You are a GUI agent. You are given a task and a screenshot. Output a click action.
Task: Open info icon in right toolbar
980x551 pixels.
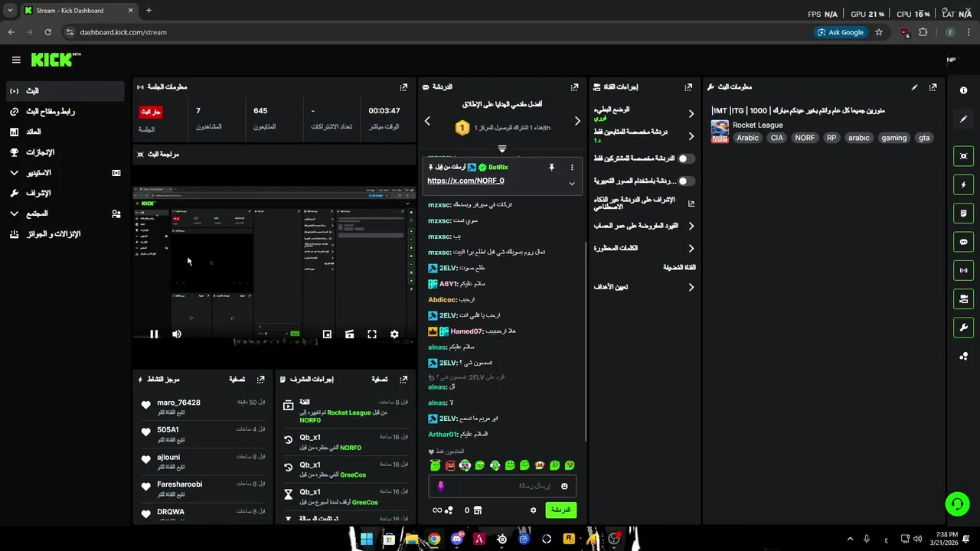(963, 90)
